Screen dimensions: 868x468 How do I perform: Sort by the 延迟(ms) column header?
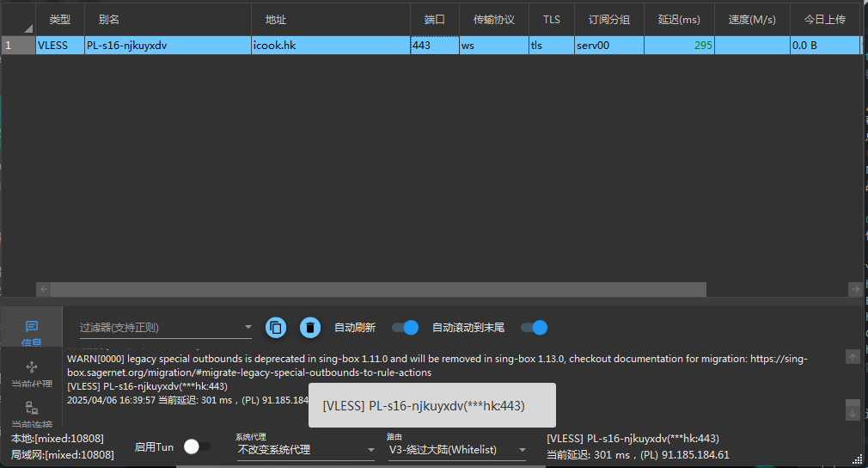(x=679, y=19)
